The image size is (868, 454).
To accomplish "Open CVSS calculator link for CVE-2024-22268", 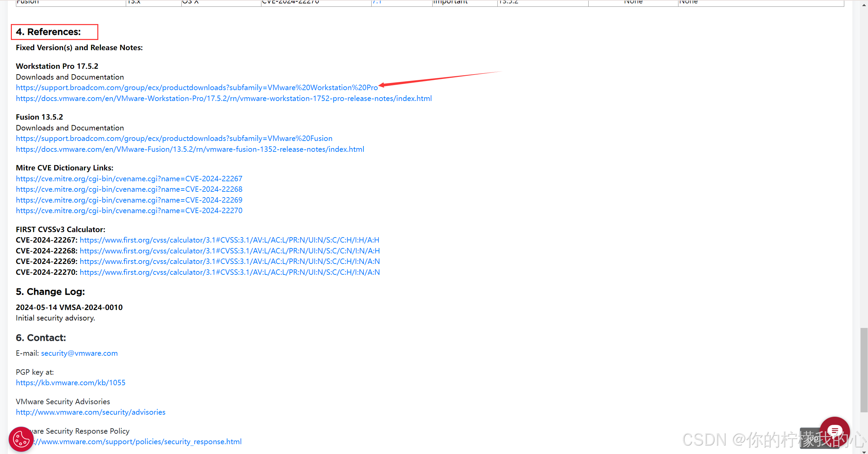I will pos(230,251).
